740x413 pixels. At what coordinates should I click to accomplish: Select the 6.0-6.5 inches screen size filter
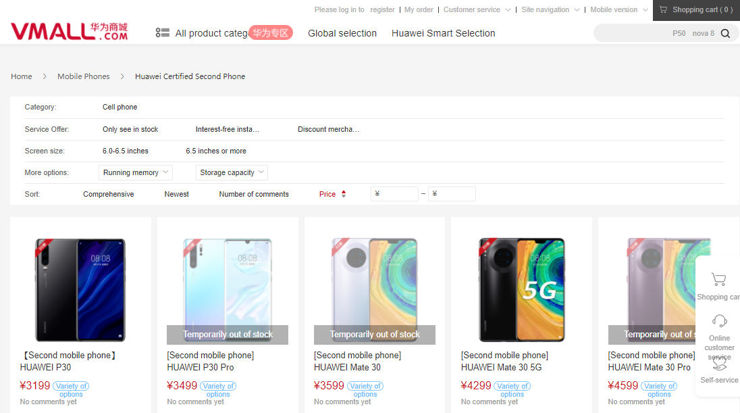click(x=125, y=151)
